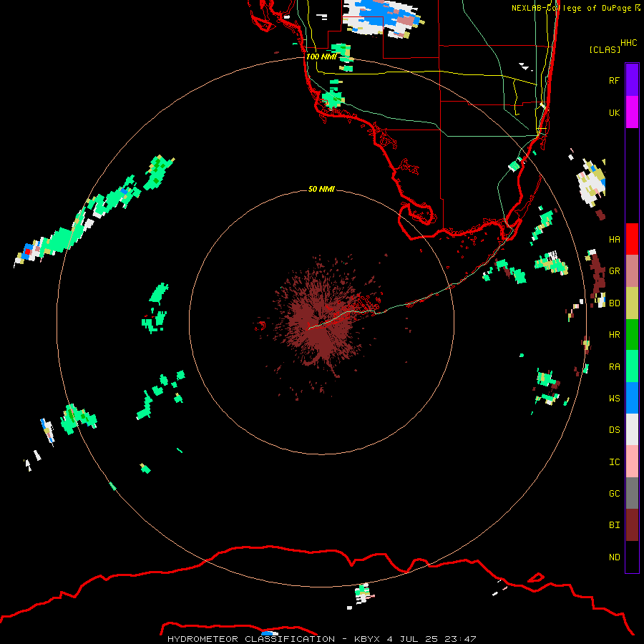
Task: Click the HR dark green swatch
Action: (x=632, y=335)
